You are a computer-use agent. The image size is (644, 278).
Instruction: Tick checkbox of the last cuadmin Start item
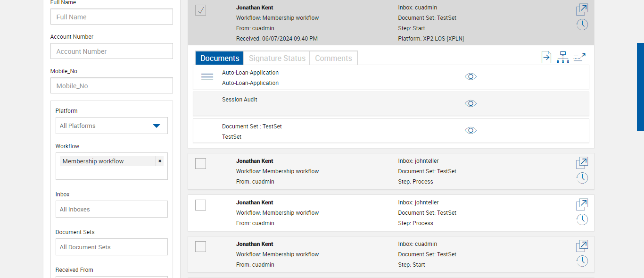200,246
